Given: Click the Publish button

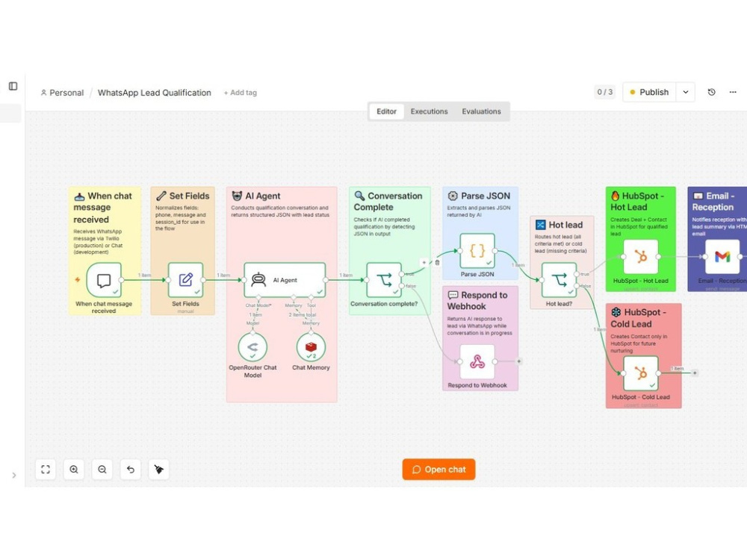Looking at the screenshot, I should [x=649, y=93].
